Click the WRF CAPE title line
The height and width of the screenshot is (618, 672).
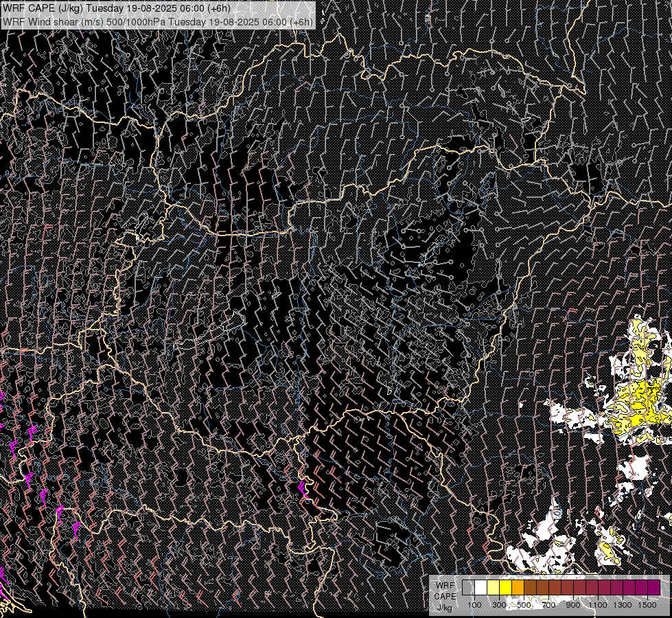[x=116, y=8]
